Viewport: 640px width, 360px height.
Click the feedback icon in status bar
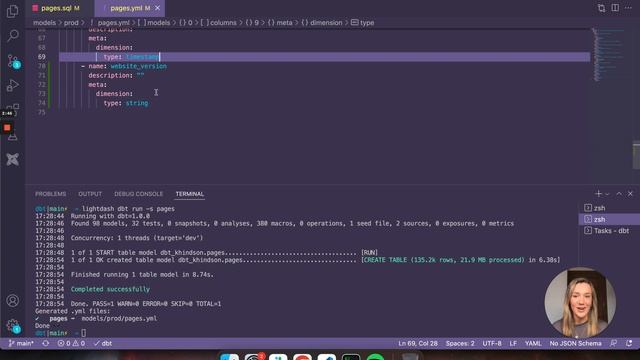[x=613, y=344]
